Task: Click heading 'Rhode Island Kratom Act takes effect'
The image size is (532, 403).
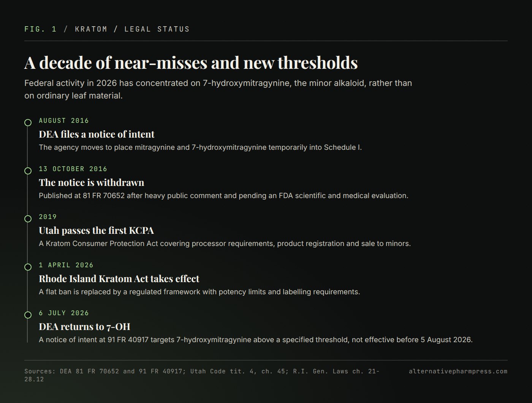Action: coord(119,279)
